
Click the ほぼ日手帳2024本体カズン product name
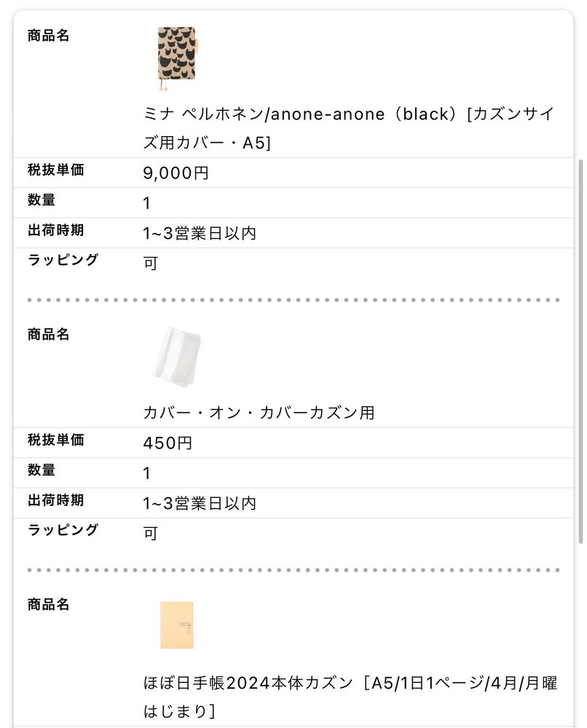[x=350, y=697]
